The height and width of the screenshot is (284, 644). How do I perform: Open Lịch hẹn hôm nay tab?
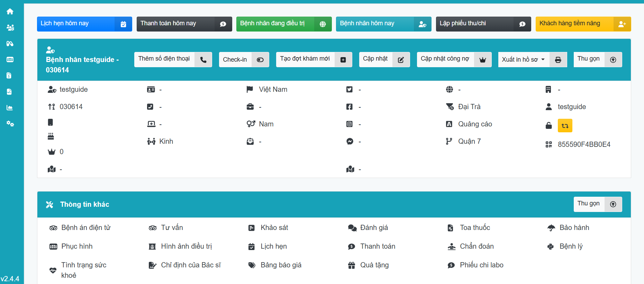pos(84,24)
